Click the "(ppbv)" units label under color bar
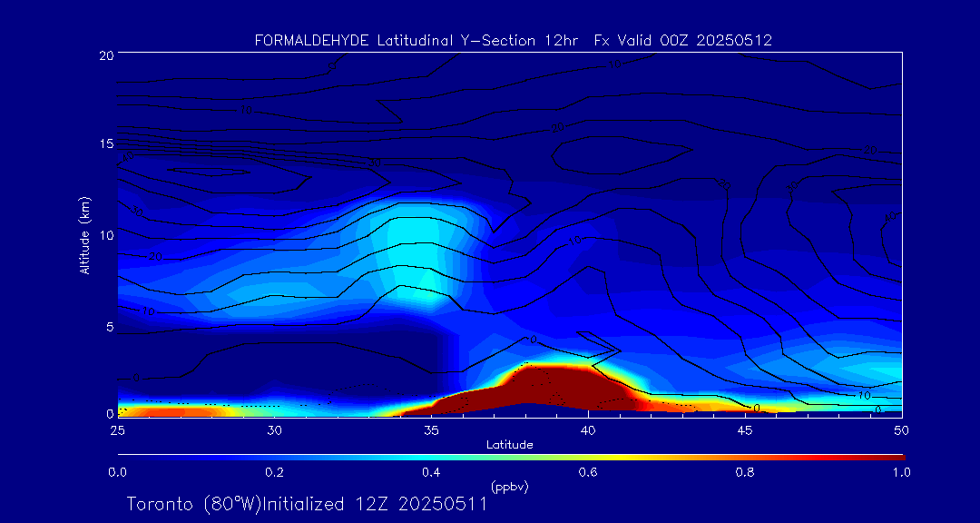The image size is (980, 523). pyautogui.click(x=511, y=486)
